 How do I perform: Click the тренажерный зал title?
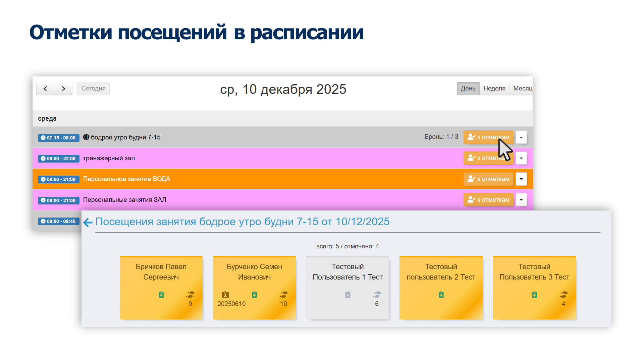tap(109, 158)
